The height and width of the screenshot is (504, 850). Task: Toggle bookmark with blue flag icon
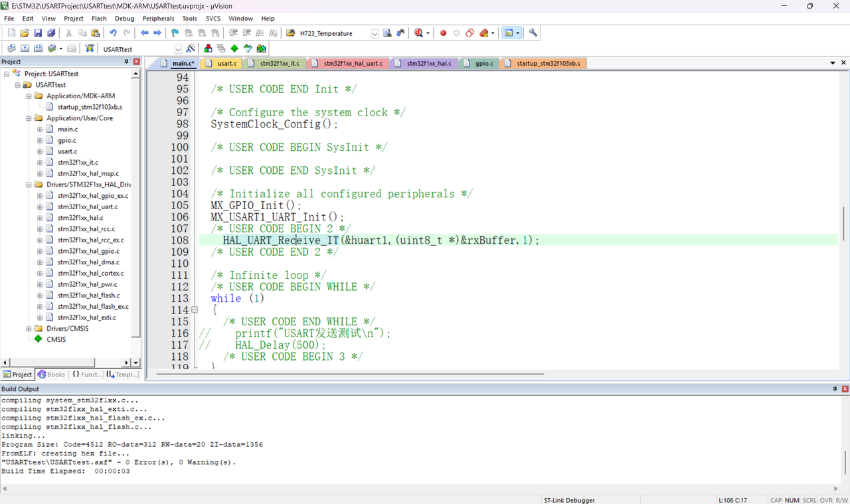click(175, 33)
